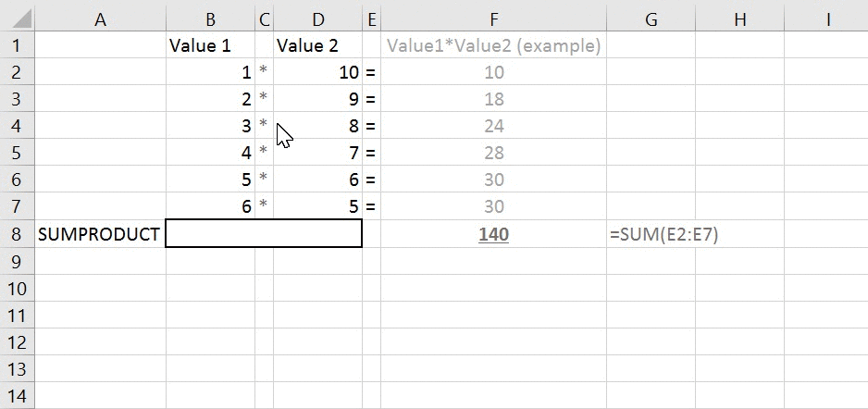Click the "Value 1" heading cell

[211, 45]
